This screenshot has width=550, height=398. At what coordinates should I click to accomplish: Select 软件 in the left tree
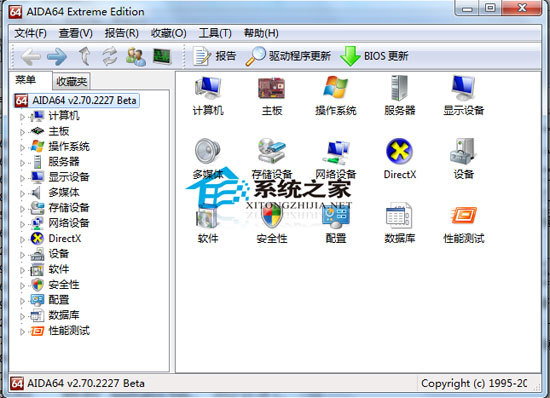coord(59,269)
